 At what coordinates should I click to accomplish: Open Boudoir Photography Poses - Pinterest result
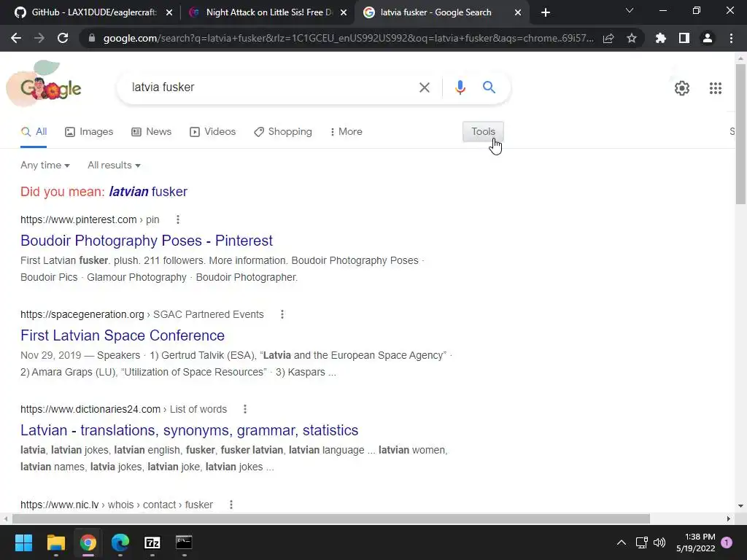coord(147,241)
